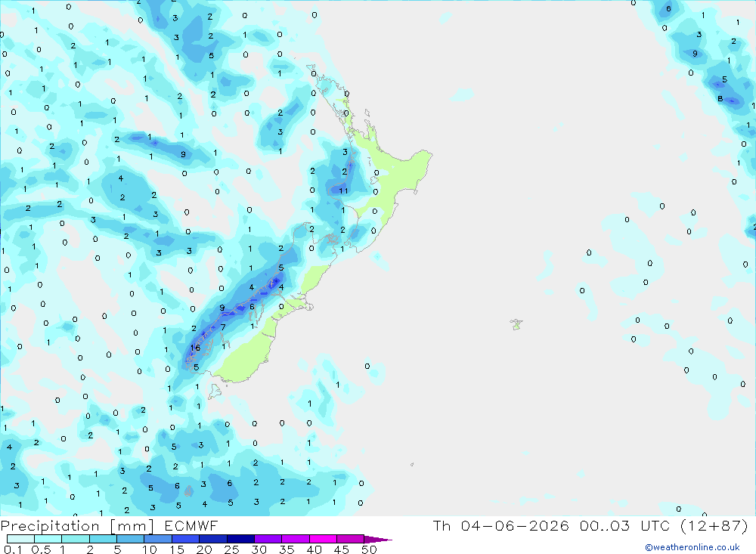The width and height of the screenshot is (756, 554).
Task: Click the 35–40 mm violet legend swatch
Action: tap(295, 539)
